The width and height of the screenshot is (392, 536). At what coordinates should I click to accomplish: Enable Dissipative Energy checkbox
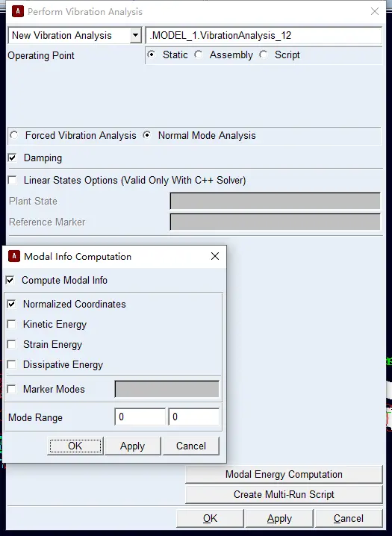click(12, 364)
